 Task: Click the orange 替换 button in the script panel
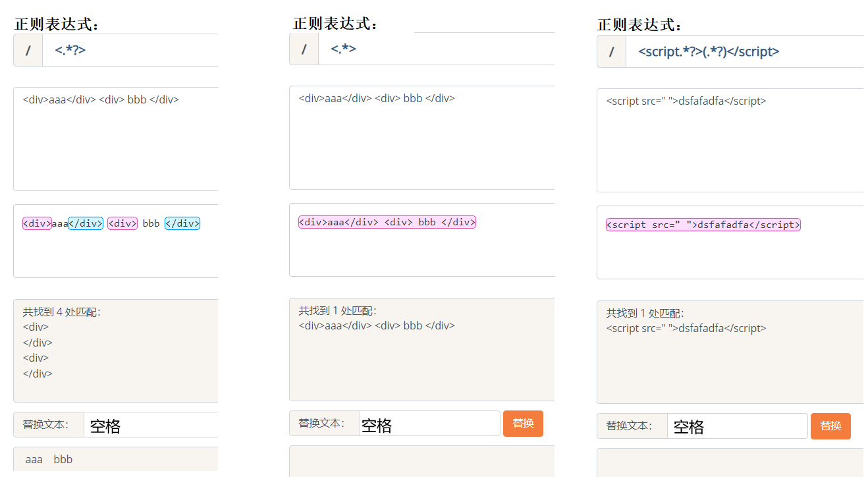(830, 426)
